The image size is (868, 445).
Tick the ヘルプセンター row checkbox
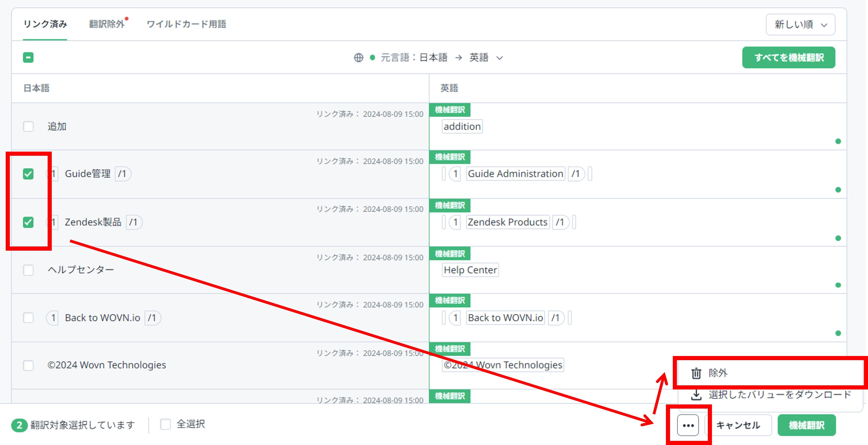28,270
